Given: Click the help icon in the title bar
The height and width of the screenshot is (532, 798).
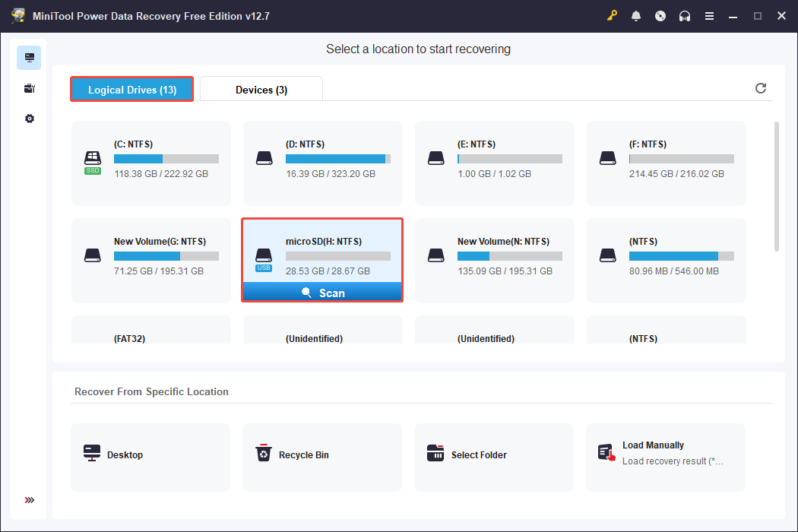Looking at the screenshot, I should click(x=660, y=15).
